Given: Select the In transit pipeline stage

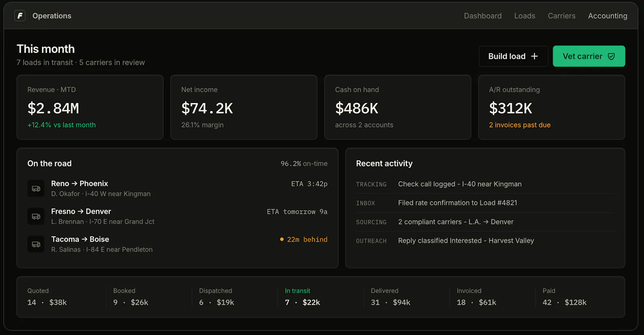Looking at the screenshot, I should point(320,297).
